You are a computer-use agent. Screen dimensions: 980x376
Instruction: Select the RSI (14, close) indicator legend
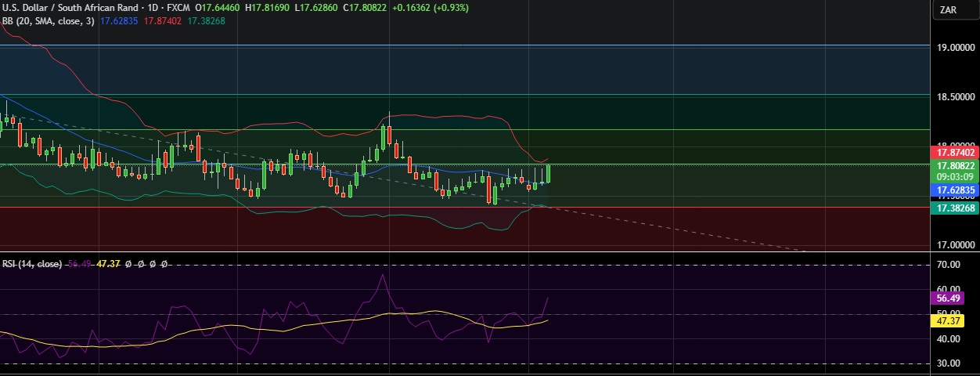tap(31, 264)
